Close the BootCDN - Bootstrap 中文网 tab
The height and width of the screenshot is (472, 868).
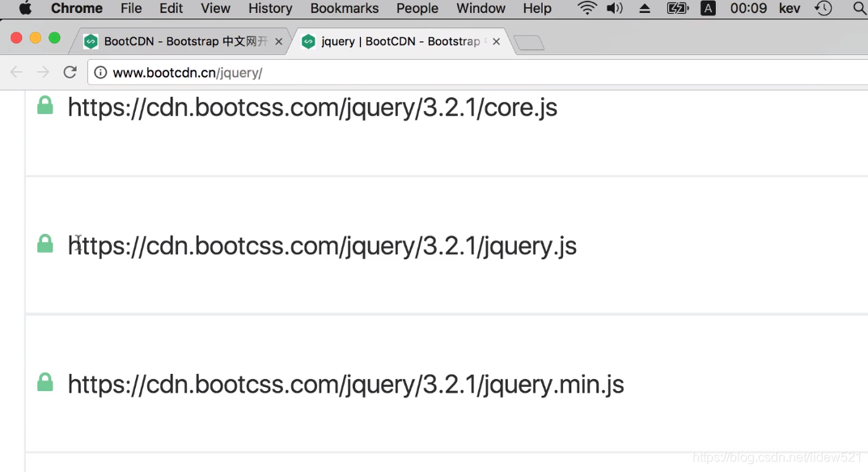tap(278, 41)
